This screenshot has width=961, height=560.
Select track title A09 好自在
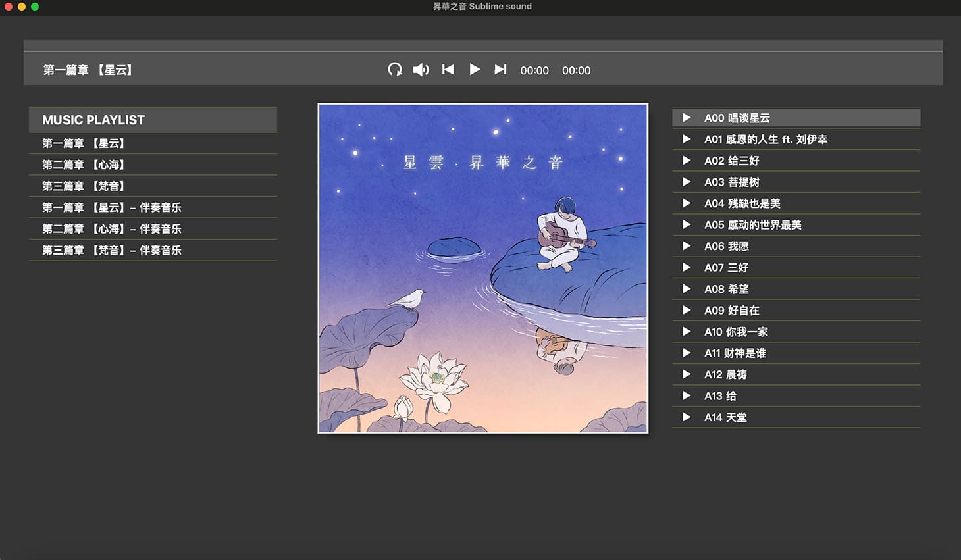[732, 311]
